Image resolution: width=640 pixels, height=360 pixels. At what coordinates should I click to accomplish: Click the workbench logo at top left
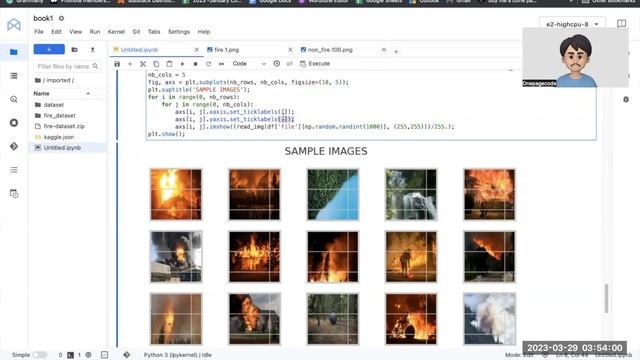point(13,24)
